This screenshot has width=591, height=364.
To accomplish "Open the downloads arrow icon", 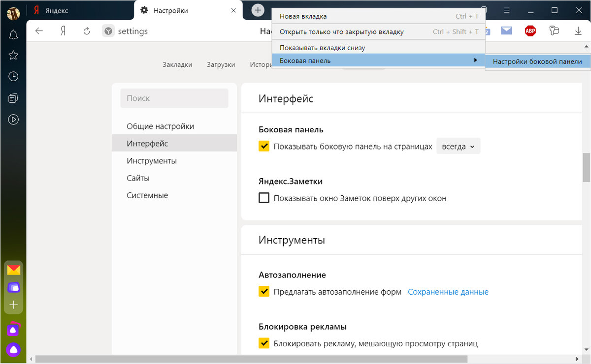I will coord(578,31).
